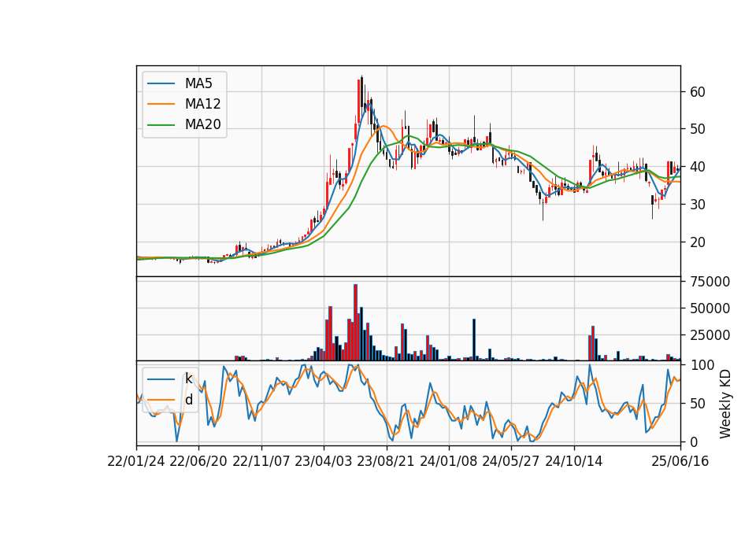Click the 24/01/08 date tick label
756x543 pixels.
[x=449, y=461]
